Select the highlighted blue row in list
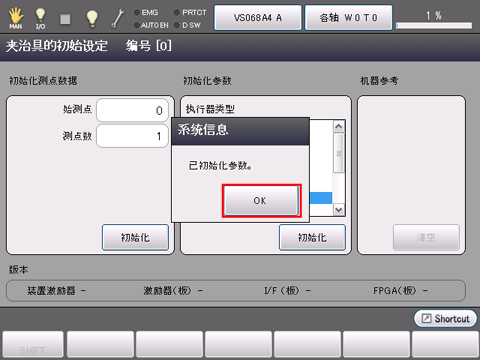 [x=321, y=198]
